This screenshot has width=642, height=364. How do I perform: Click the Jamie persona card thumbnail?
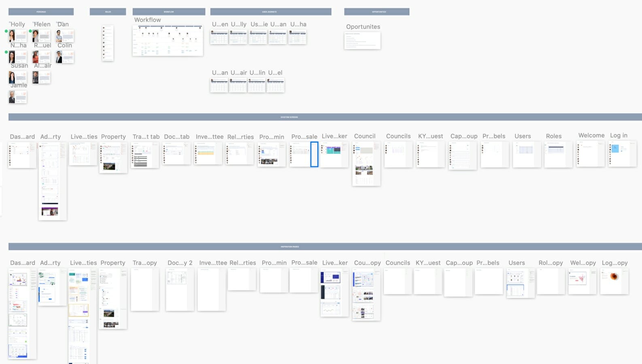click(18, 97)
